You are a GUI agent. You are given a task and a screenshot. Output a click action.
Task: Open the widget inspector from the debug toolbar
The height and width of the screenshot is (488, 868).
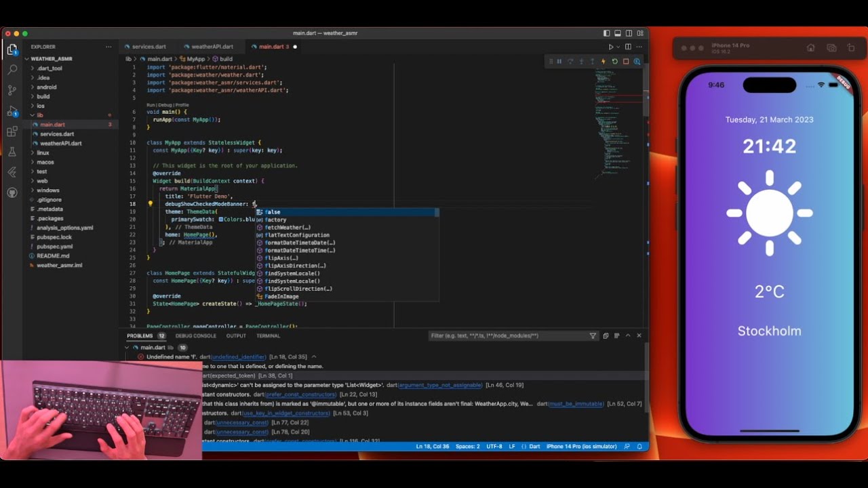[637, 62]
